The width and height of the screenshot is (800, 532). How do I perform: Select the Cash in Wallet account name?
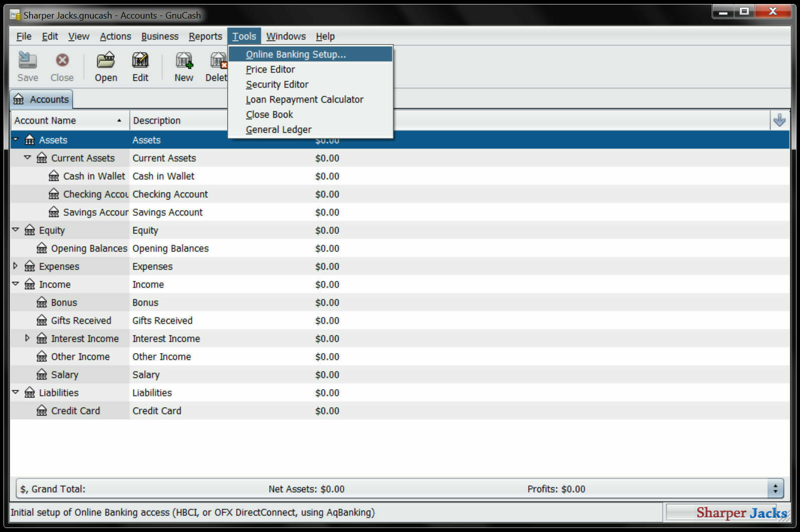point(94,176)
